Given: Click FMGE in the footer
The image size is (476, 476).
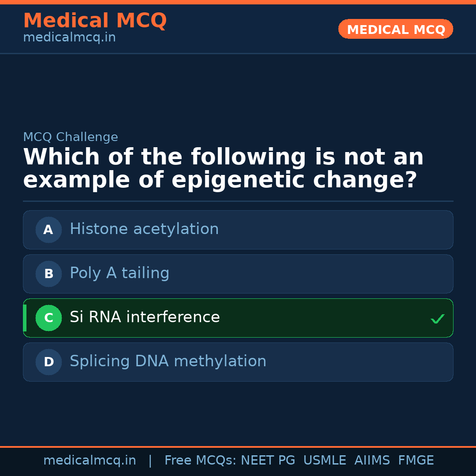Looking at the screenshot, I should click(416, 461).
